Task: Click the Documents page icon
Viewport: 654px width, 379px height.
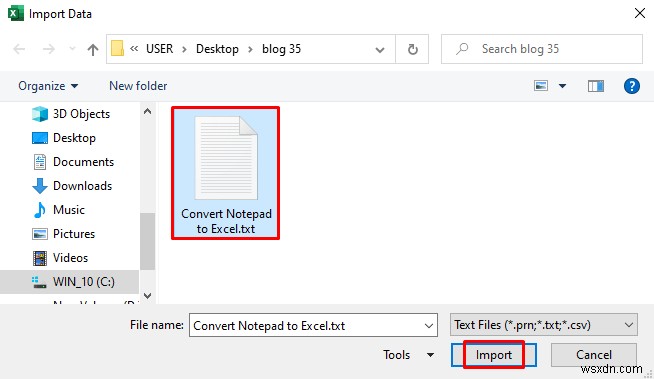Action: coord(40,162)
